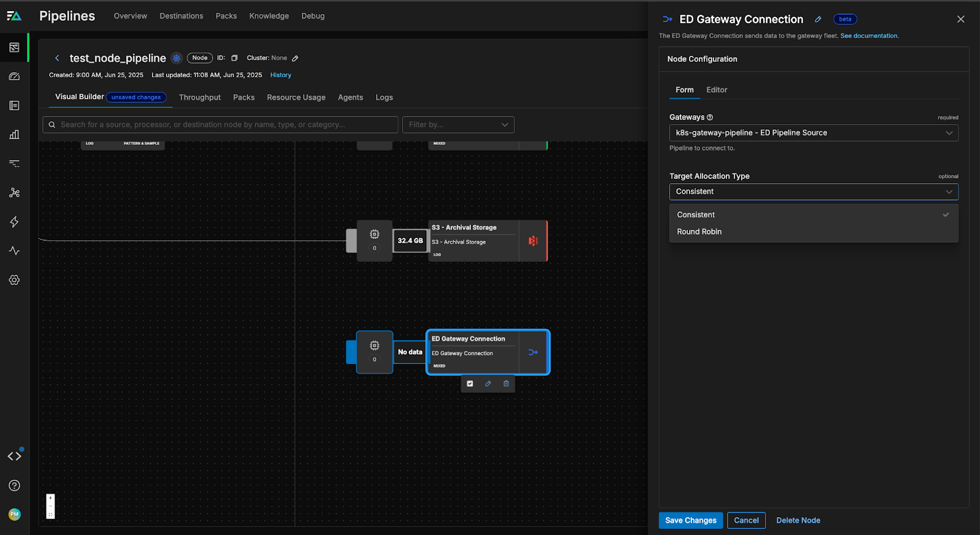The width and height of the screenshot is (980, 535).
Task: Open the settings gear in left sidebar
Action: (x=15, y=280)
